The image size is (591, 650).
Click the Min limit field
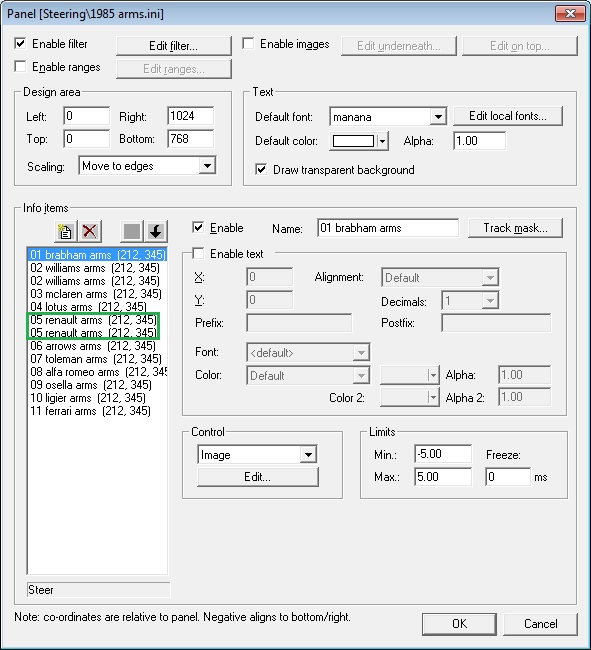pos(443,454)
